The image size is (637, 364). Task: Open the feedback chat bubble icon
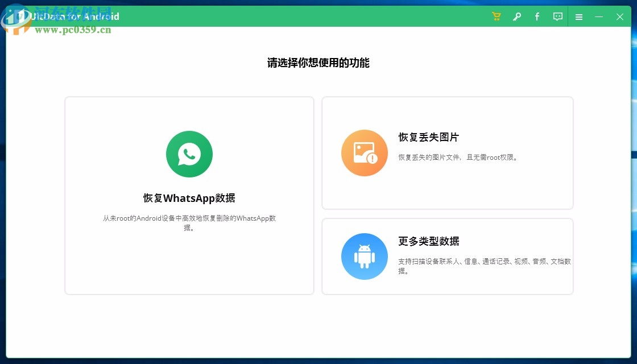557,16
